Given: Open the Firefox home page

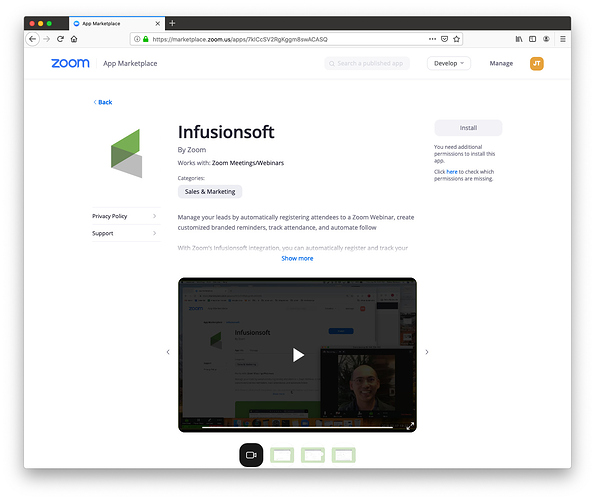Looking at the screenshot, I should point(74,39).
